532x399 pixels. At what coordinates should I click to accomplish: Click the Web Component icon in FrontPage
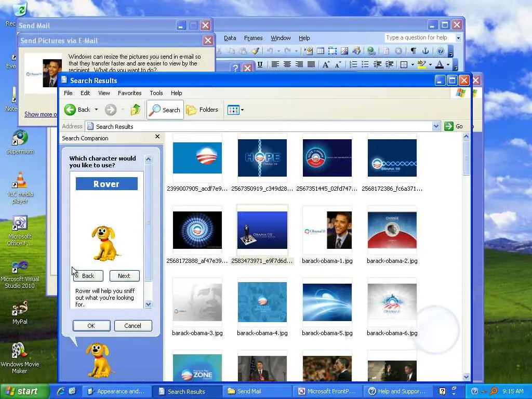[x=309, y=51]
